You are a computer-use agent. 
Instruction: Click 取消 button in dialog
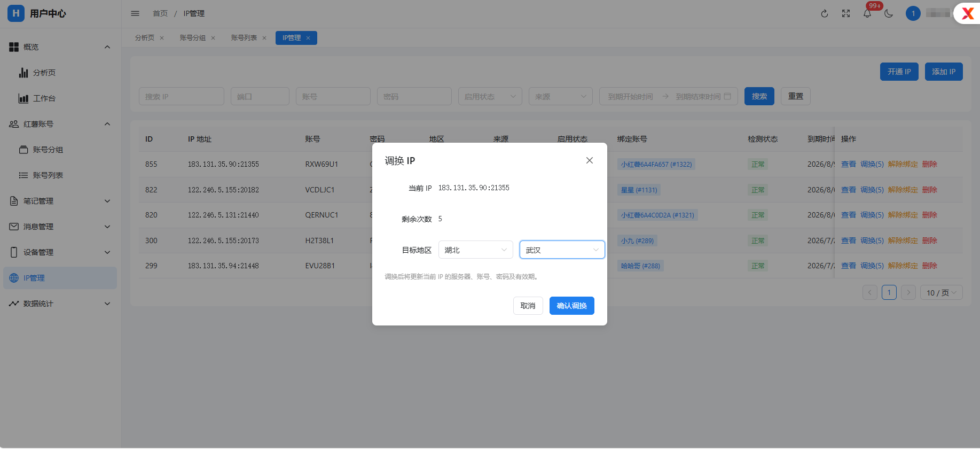tap(528, 306)
